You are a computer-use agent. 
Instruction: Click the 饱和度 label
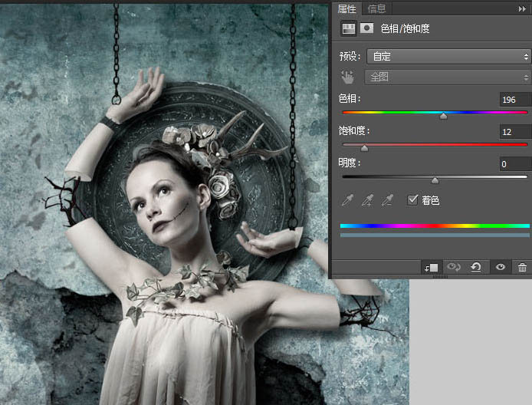pyautogui.click(x=354, y=130)
